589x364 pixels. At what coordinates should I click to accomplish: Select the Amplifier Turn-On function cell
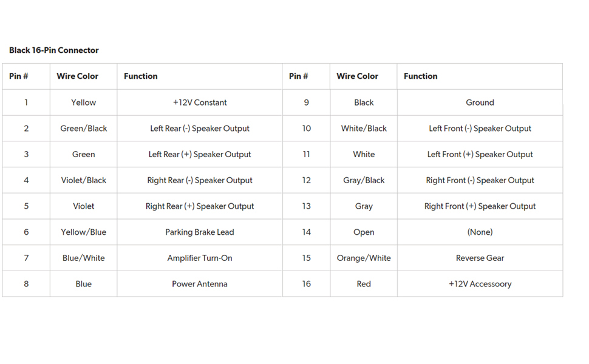tap(200, 258)
